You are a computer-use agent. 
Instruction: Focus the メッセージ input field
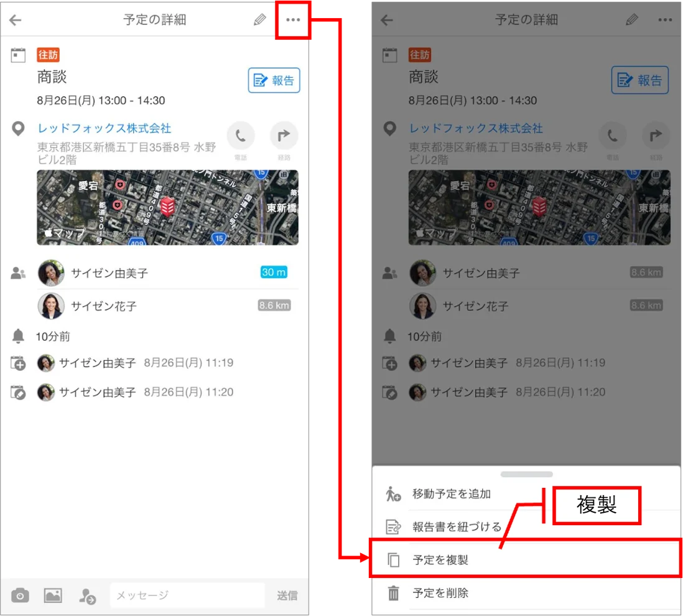coord(187,595)
